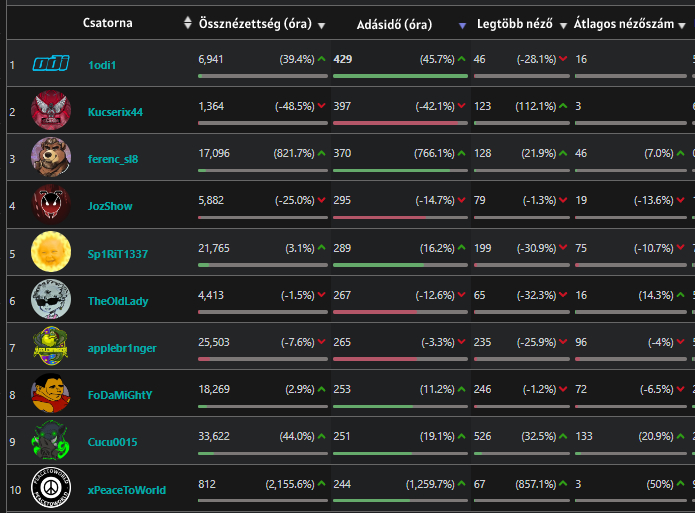Sort by Legtöbb néző column header
The image size is (695, 513).
point(515,23)
